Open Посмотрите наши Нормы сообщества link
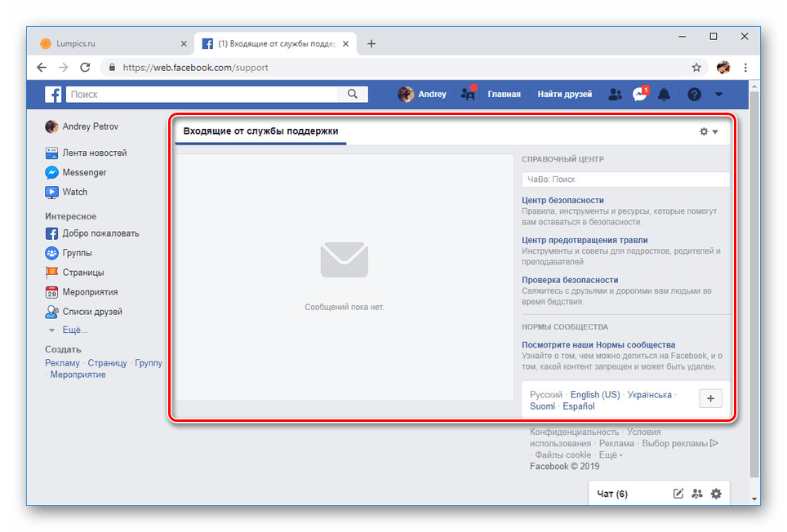The width and height of the screenshot is (787, 532). [x=598, y=345]
